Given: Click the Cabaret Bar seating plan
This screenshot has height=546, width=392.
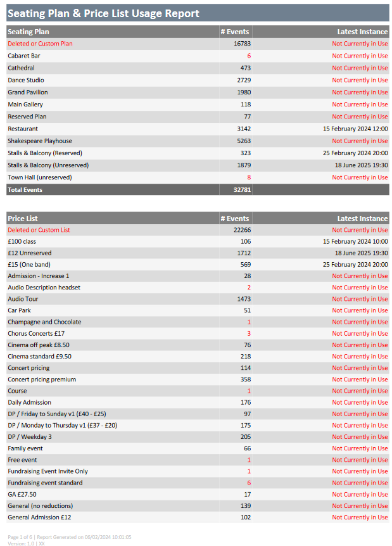Looking at the screenshot, I should (24, 56).
